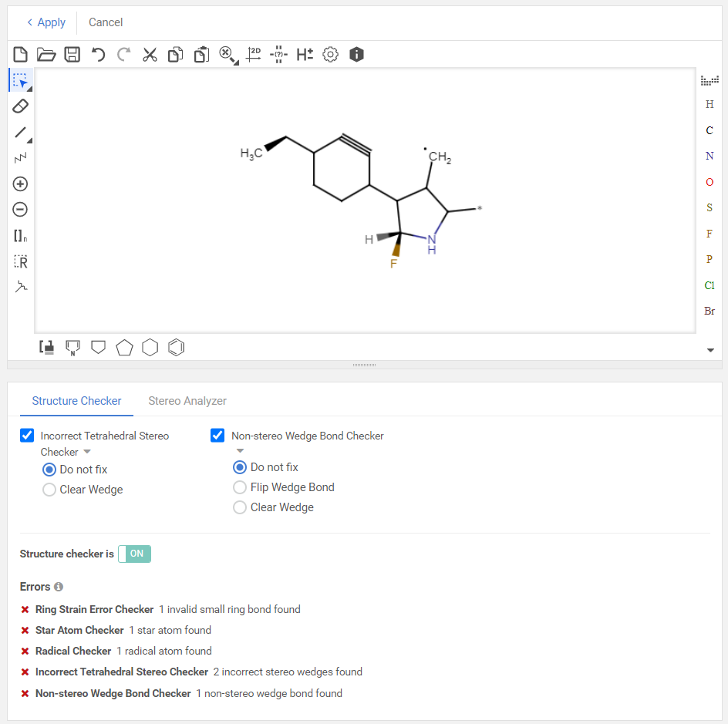Image resolution: width=728 pixels, height=724 pixels.
Task: Select Flip Wedge Bond radio option
Action: [x=240, y=487]
